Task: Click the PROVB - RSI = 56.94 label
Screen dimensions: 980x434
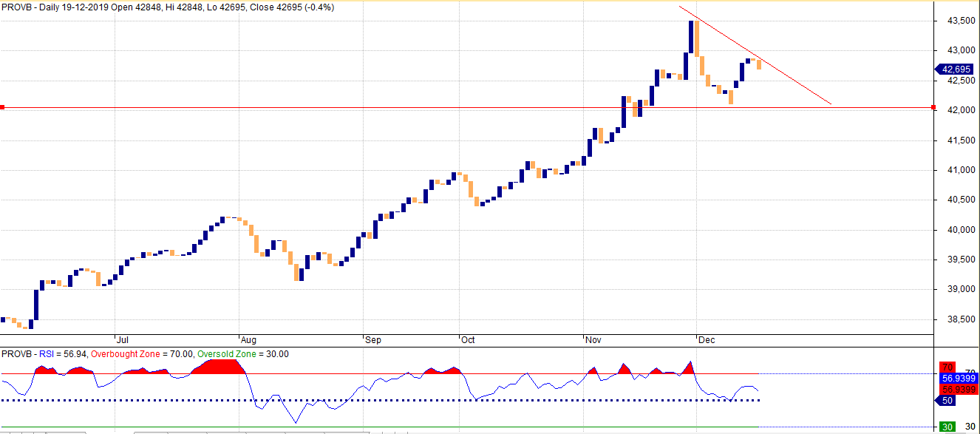Action: [x=44, y=354]
